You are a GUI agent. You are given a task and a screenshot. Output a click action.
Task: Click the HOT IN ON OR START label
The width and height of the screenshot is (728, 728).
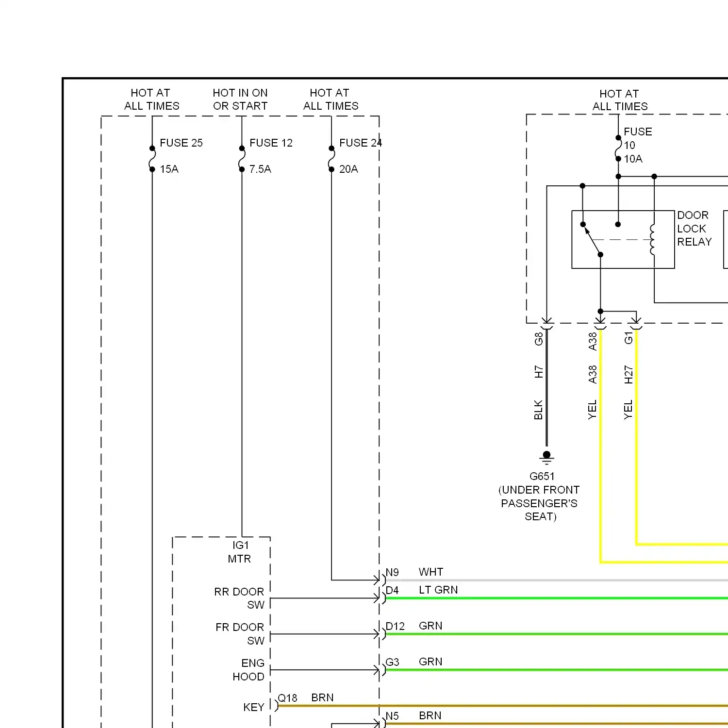click(x=240, y=99)
